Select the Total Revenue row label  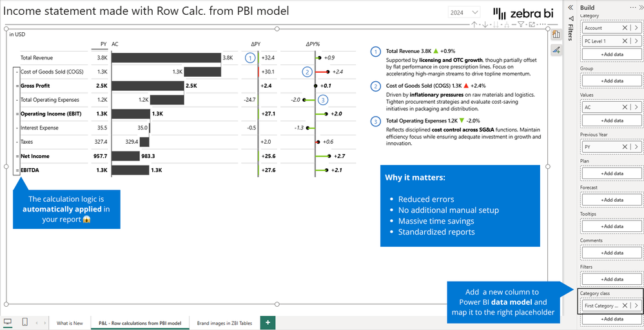pos(37,58)
